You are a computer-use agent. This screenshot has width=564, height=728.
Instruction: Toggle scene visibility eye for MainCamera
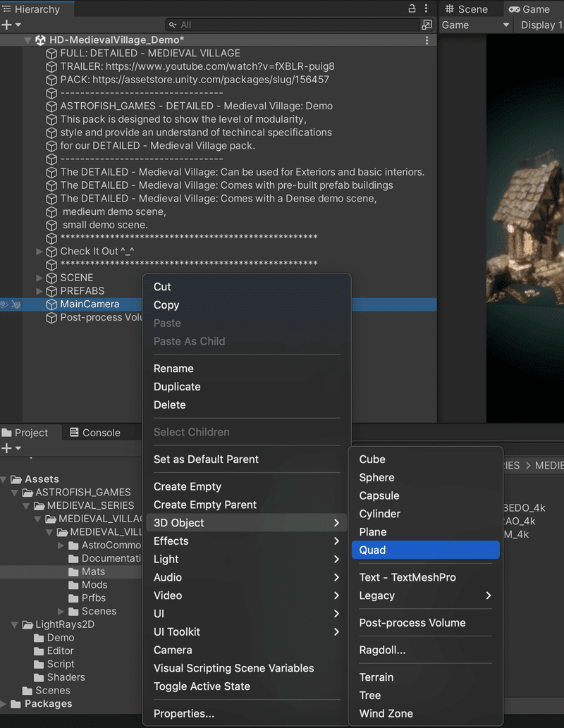(x=4, y=304)
